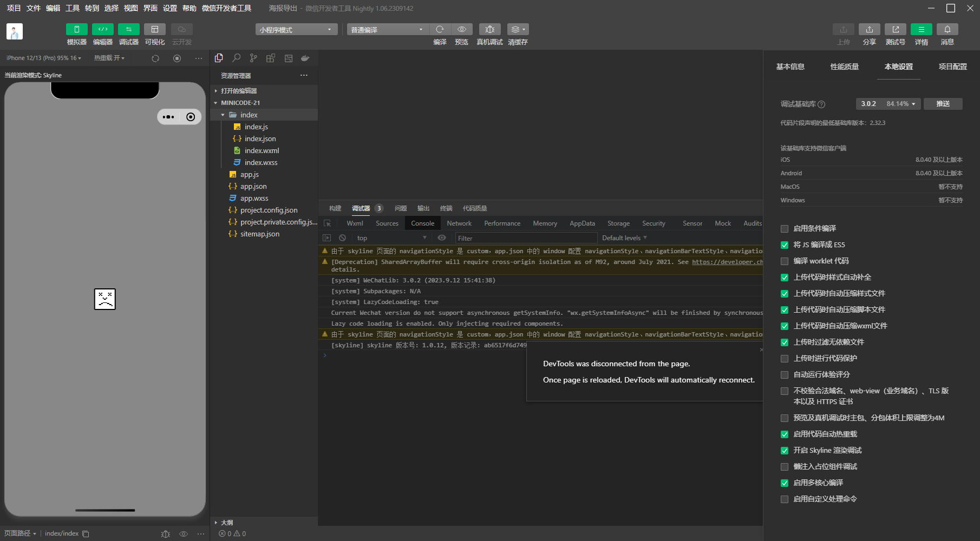Clear the console with the ban icon

(x=342, y=238)
